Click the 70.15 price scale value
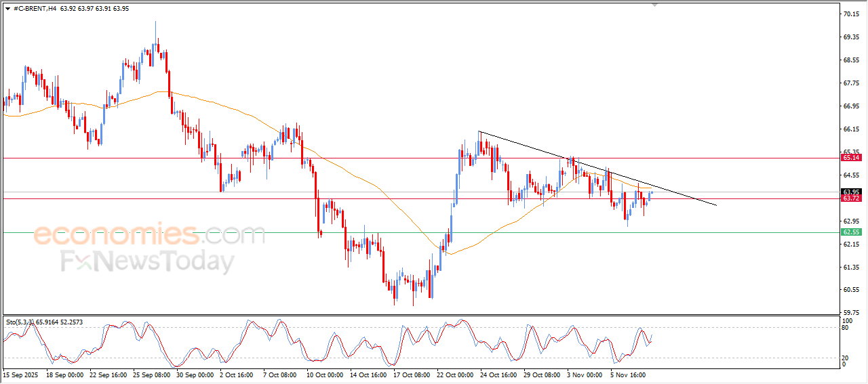Image resolution: width=868 pixels, height=384 pixels. click(x=850, y=14)
